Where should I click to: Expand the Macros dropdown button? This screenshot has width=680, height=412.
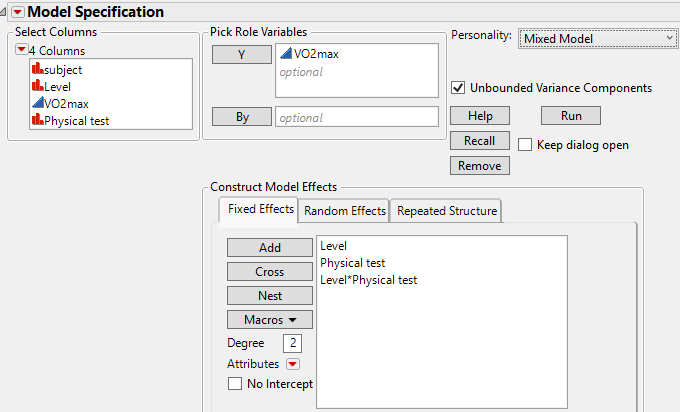coord(269,320)
